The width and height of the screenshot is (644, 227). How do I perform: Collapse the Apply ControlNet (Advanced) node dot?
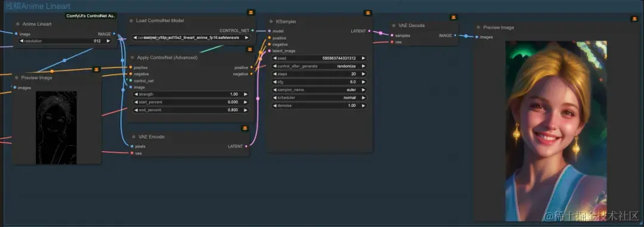(132, 57)
